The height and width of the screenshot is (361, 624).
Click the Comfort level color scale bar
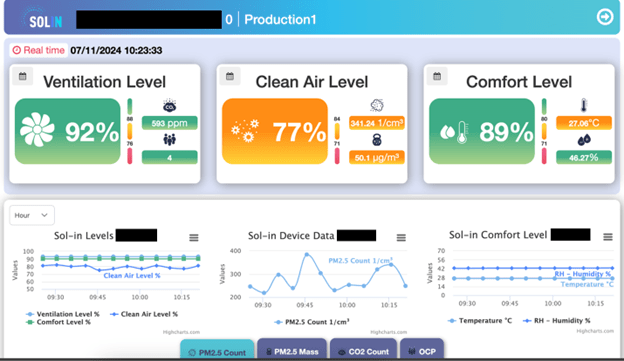tap(544, 131)
